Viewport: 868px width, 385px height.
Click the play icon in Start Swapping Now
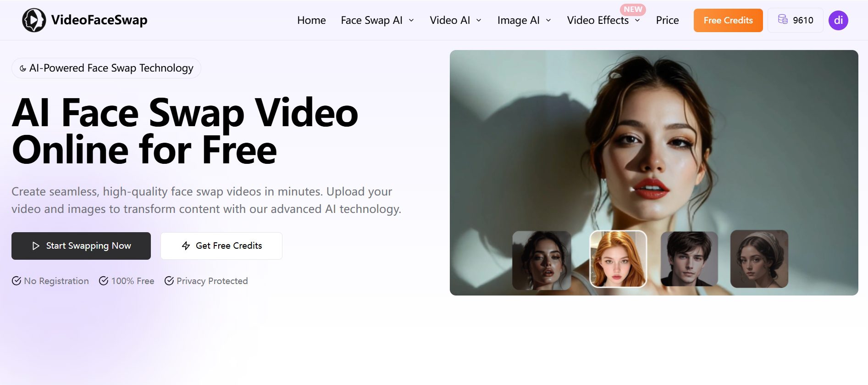[x=36, y=246]
